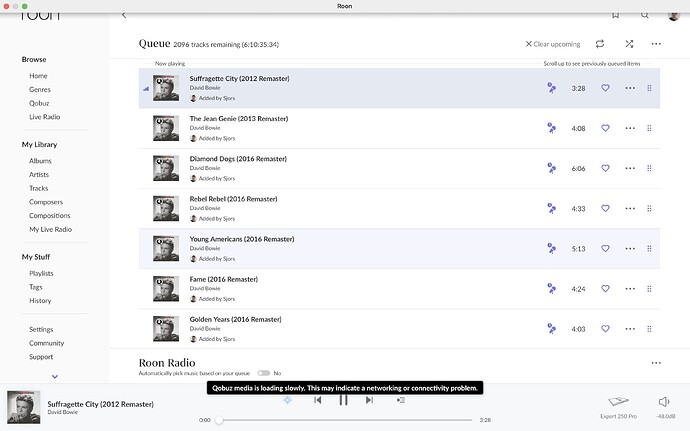Click lyrics microphone icon for Diamond Dogs
Viewport: 690px width, 431px height.
tap(551, 168)
